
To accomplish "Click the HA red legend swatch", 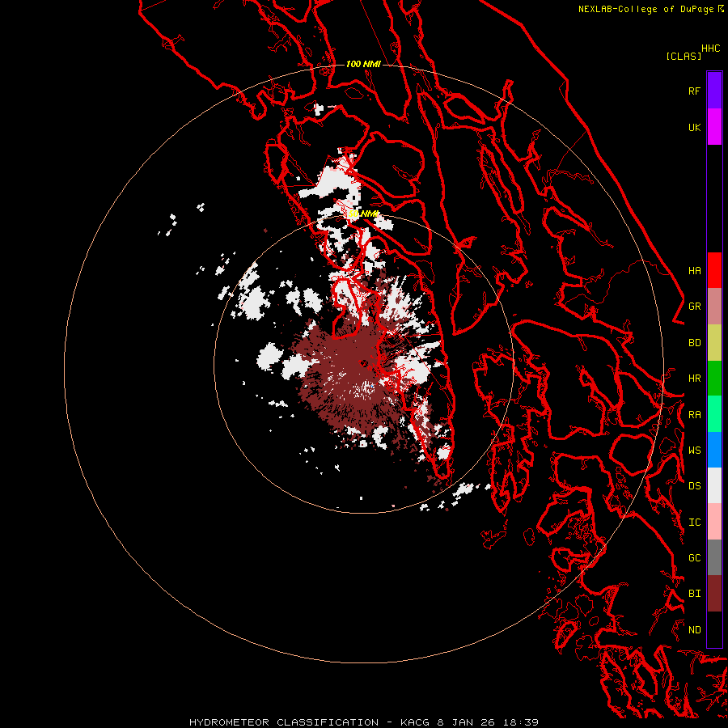I will pos(714,270).
